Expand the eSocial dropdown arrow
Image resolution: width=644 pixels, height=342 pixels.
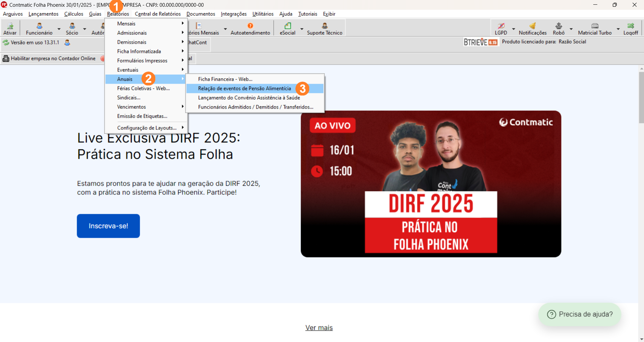(x=301, y=29)
